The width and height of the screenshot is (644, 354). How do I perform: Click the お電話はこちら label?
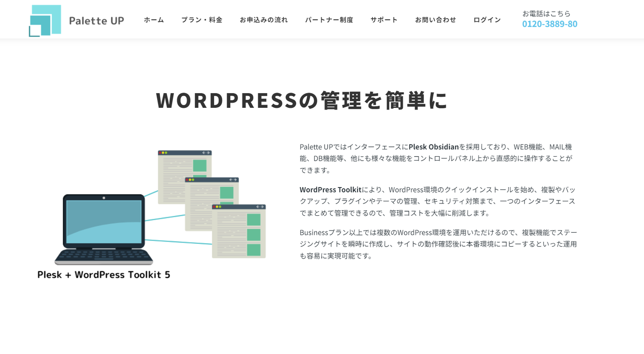point(547,13)
